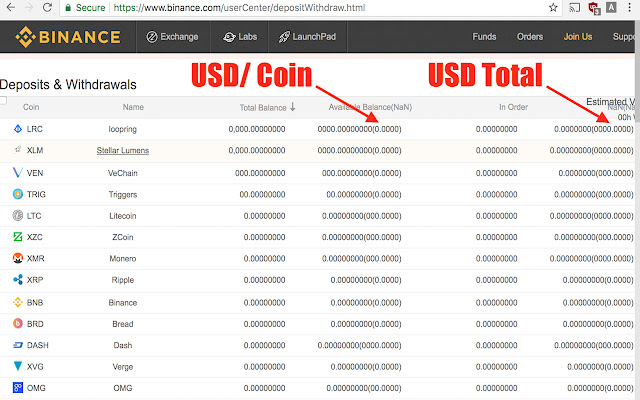Select the 'Verge' name cell
Image resolution: width=640 pixels, height=400 pixels.
[x=122, y=367]
